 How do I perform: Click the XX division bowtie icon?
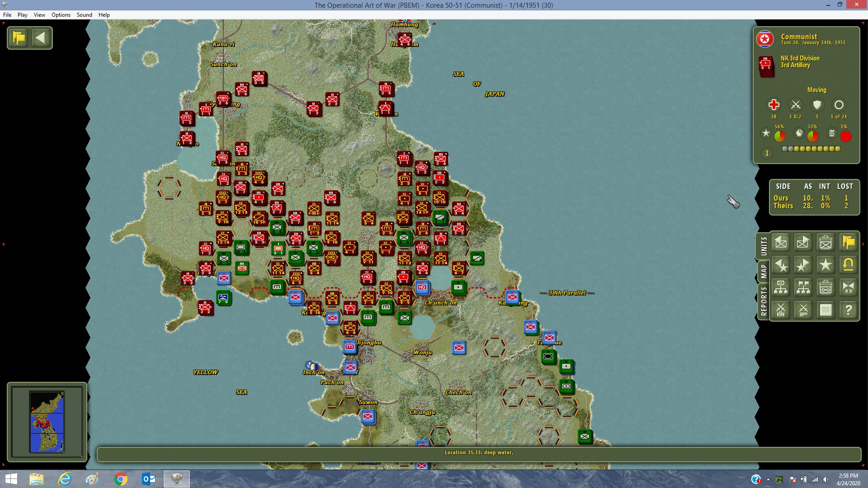pyautogui.click(x=849, y=287)
